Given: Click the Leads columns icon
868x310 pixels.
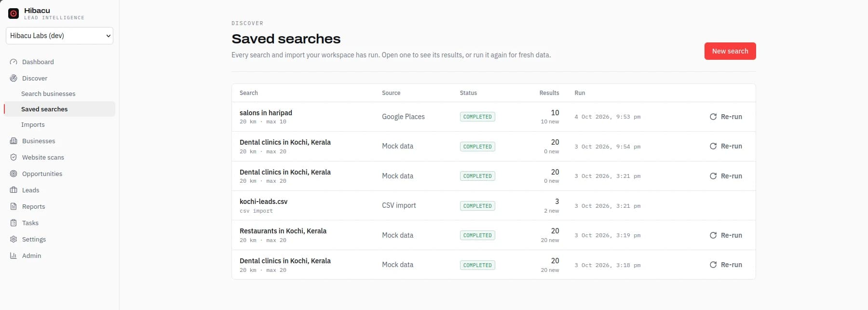Looking at the screenshot, I should click(14, 190).
